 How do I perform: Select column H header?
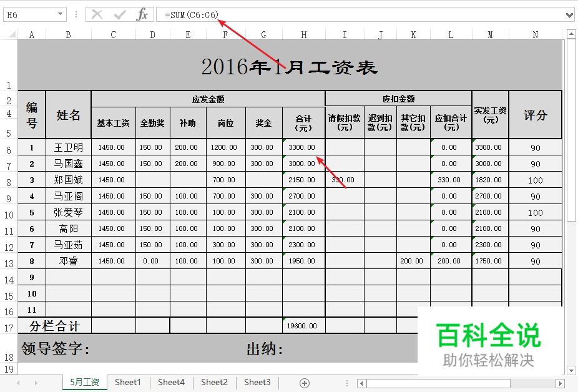[x=304, y=35]
